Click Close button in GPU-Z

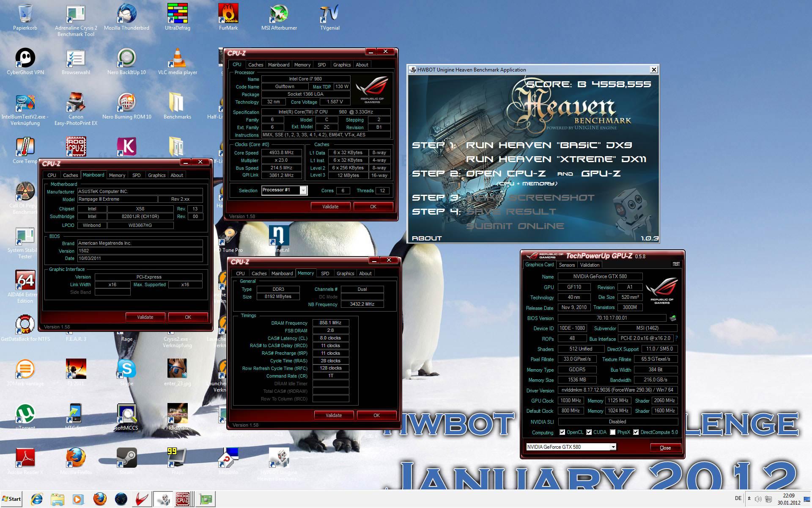click(x=665, y=448)
